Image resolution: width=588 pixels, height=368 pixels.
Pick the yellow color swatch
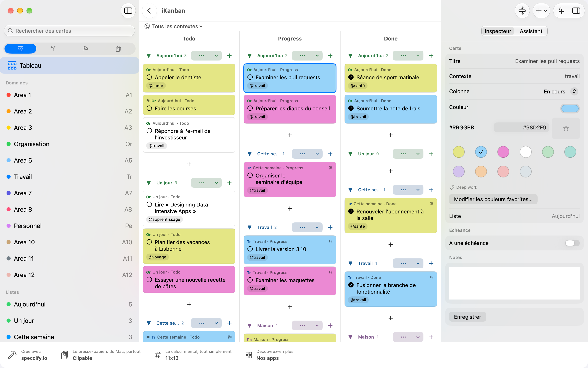[459, 152]
